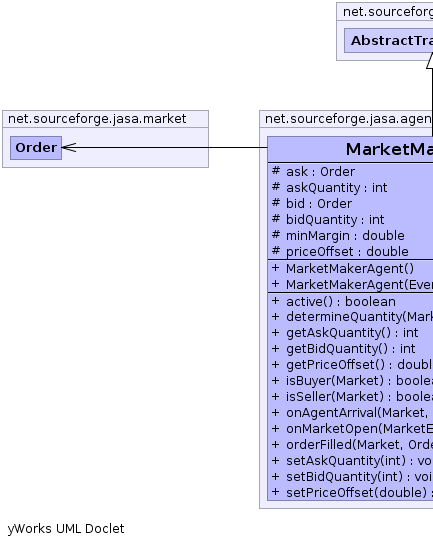Click the net.sourceforge.jasa.agent package header
The height and width of the screenshot is (546, 433).
[x=348, y=119]
